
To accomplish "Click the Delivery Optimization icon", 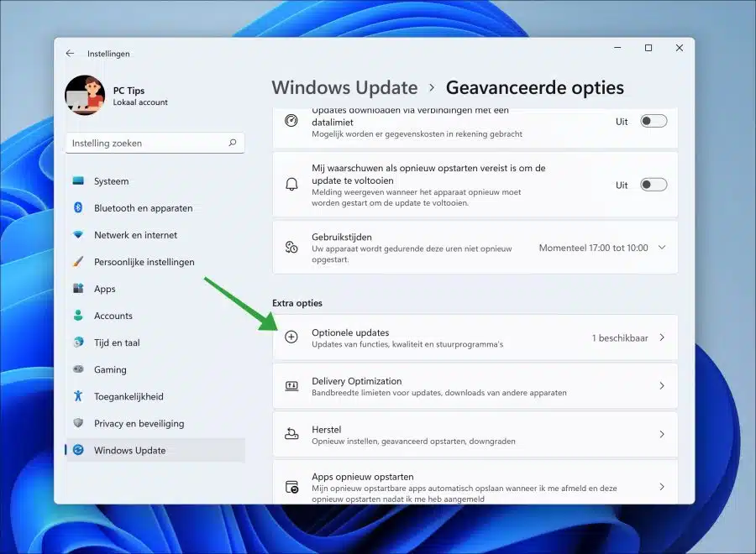I will (291, 385).
